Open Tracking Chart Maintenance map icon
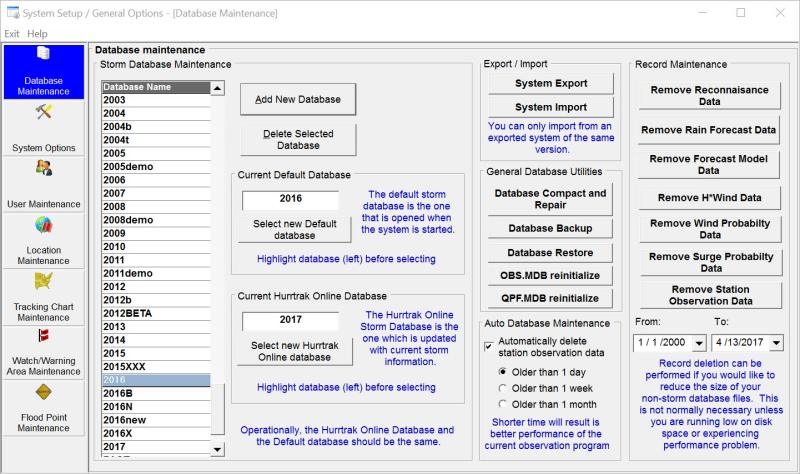Image resolution: width=800 pixels, height=474 pixels. [43, 281]
